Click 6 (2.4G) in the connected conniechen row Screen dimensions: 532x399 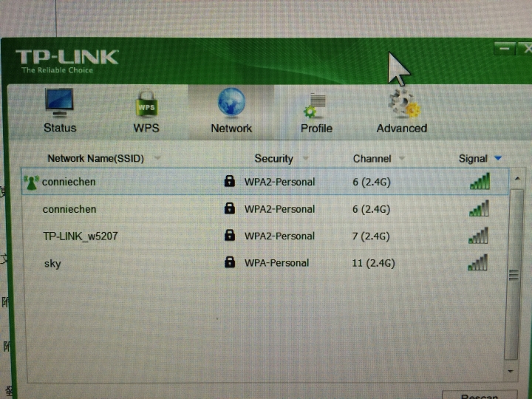point(372,183)
